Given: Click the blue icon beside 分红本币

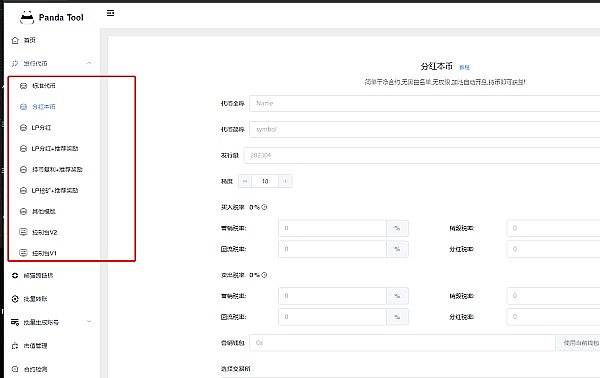Looking at the screenshot, I should 23,107.
